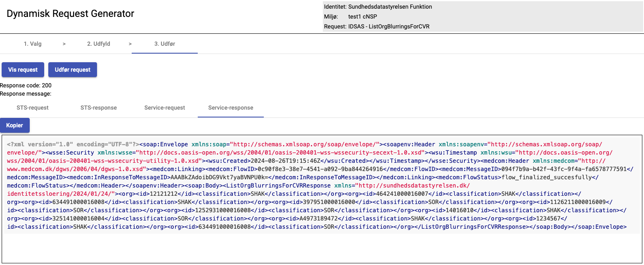The height and width of the screenshot is (265, 644).
Task: Switch to the STS-request tab
Action: pyautogui.click(x=33, y=108)
